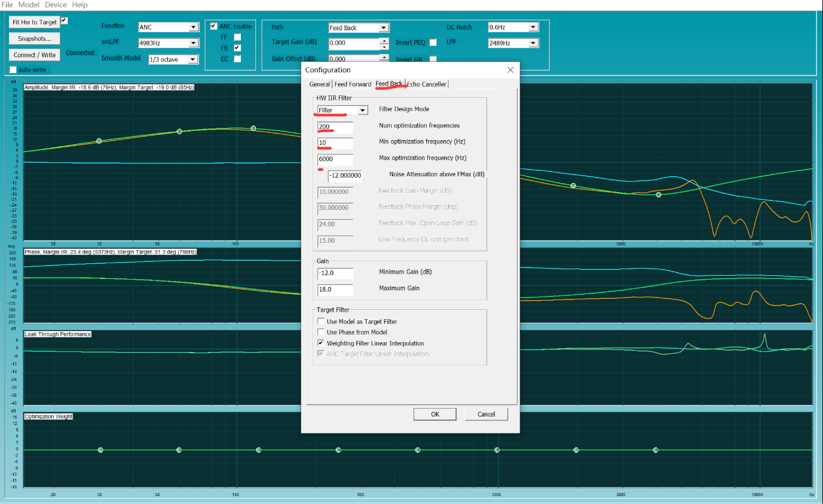Click the OK button
The image size is (823, 504).
click(x=435, y=414)
